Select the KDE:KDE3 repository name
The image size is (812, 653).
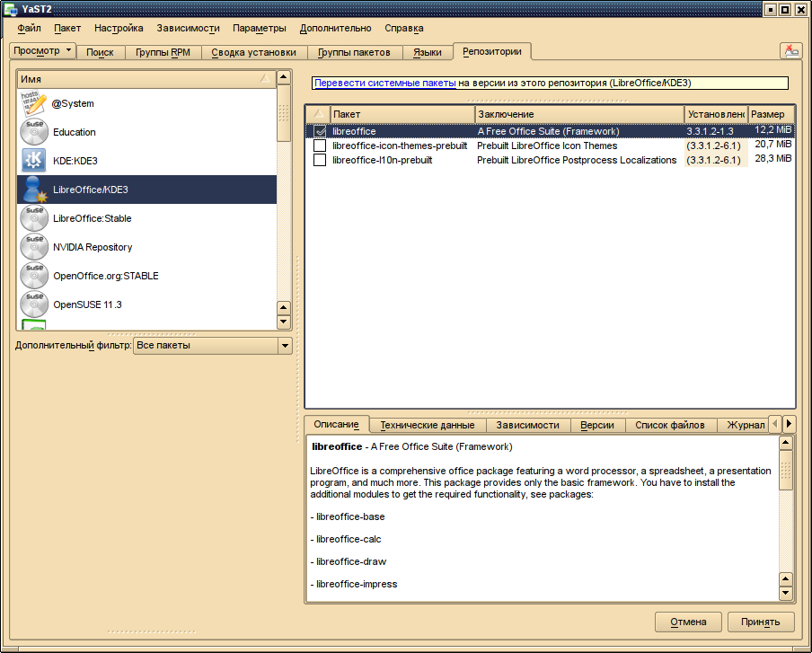click(x=75, y=161)
